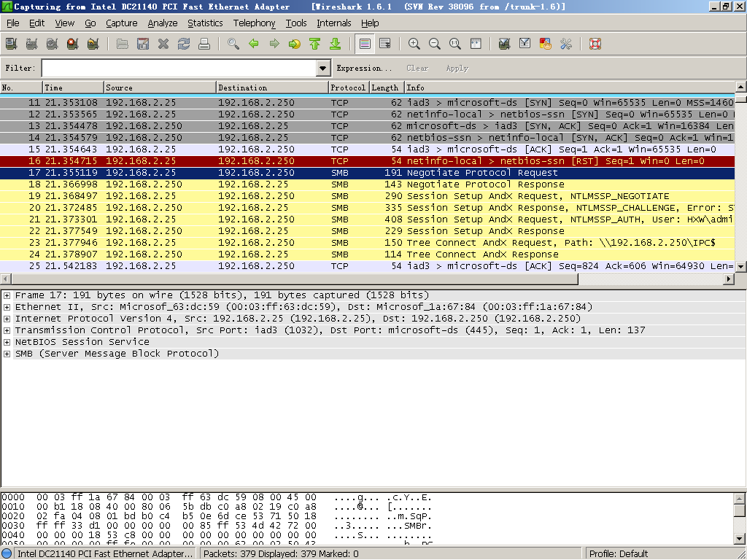This screenshot has width=747, height=560.
Task: Stop the running live capture
Action: (x=72, y=44)
